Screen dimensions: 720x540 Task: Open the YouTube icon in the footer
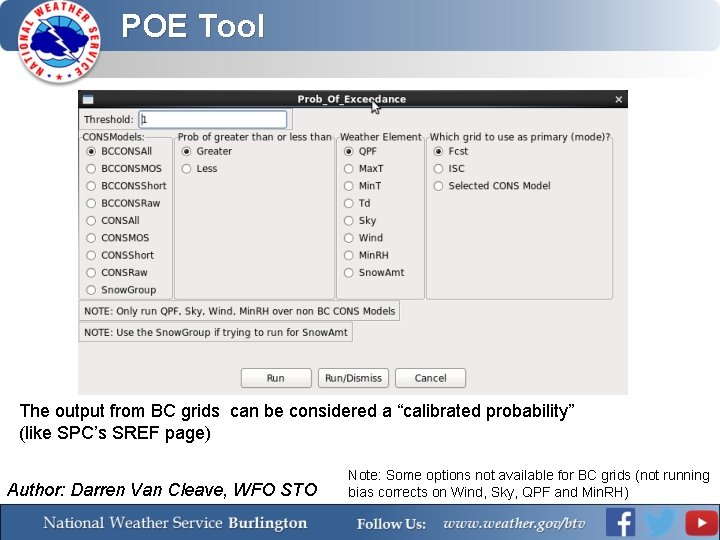(x=701, y=522)
